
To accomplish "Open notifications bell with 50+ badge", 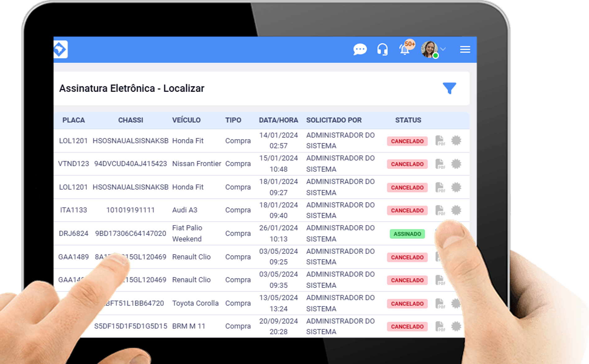I will (x=405, y=49).
